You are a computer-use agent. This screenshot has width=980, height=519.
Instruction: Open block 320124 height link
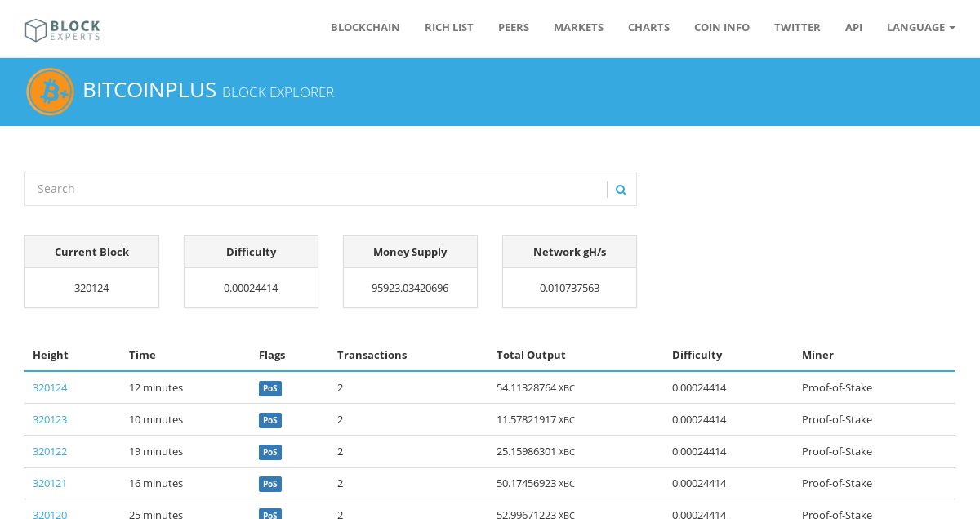tap(50, 387)
